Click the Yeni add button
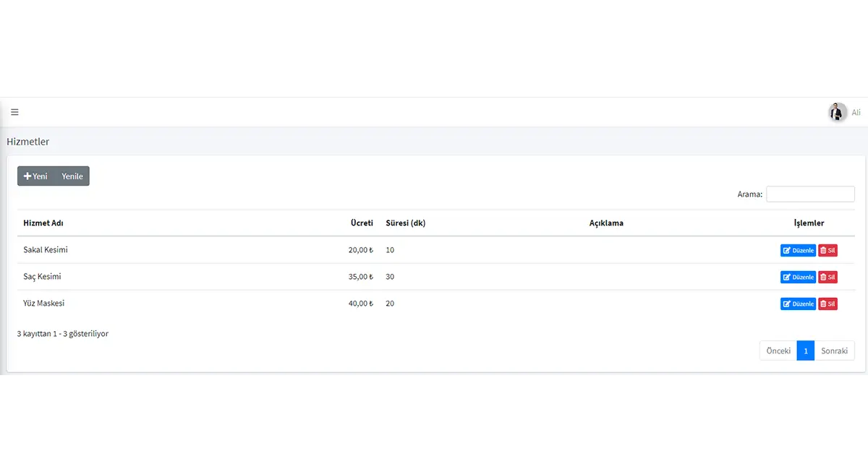The height and width of the screenshot is (472, 868). pos(35,176)
